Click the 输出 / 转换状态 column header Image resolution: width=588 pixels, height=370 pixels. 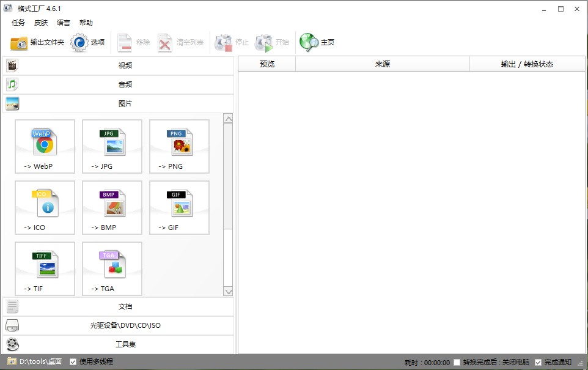tap(527, 64)
